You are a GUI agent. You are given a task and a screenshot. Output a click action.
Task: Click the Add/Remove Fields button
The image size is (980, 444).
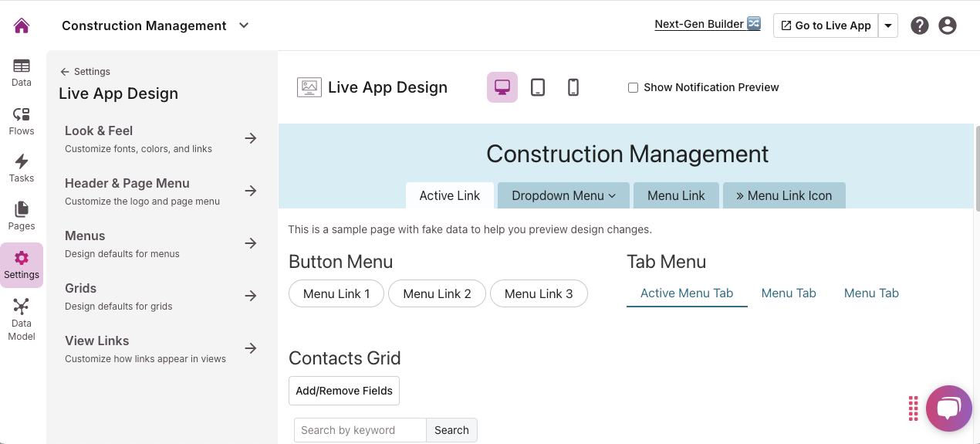[344, 391]
